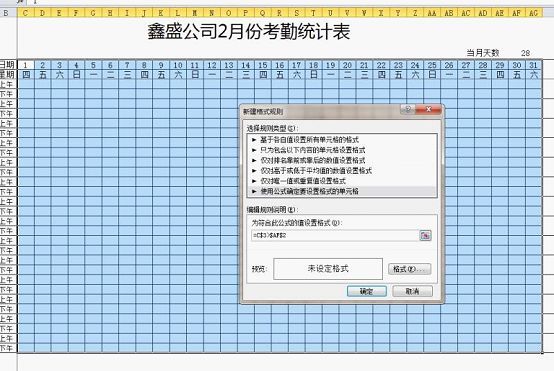
Task: Select column header C
Action: point(25,13)
